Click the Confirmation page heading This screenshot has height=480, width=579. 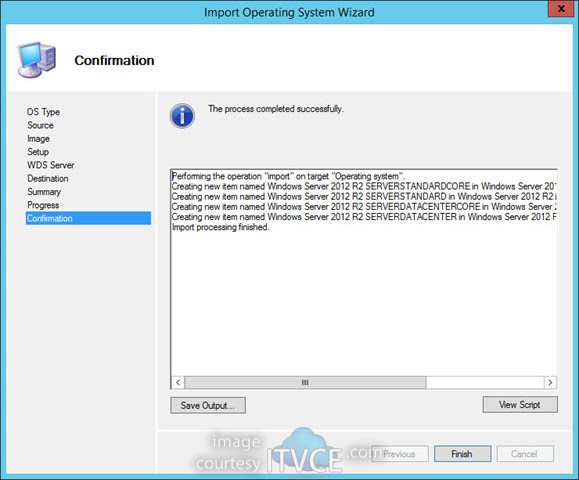pos(114,60)
